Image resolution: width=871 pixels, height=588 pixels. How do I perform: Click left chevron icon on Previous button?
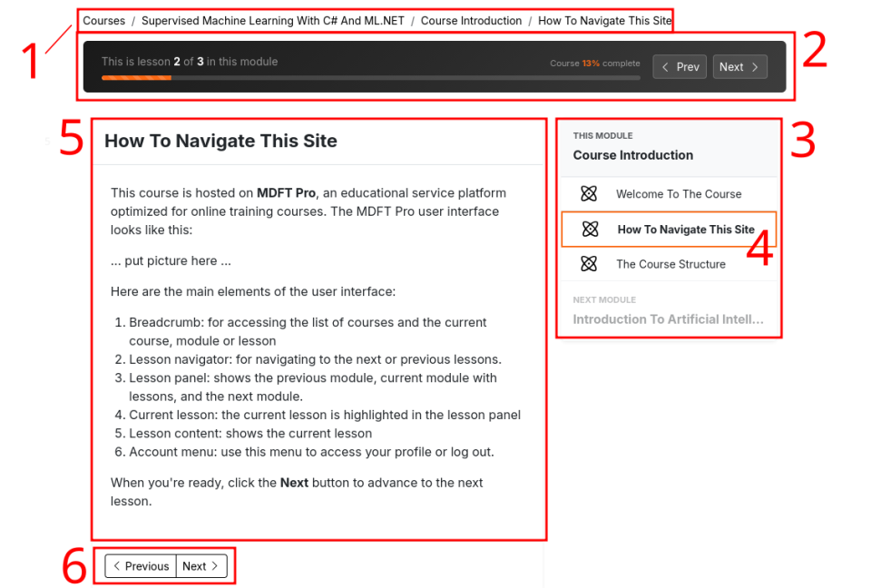pos(117,566)
